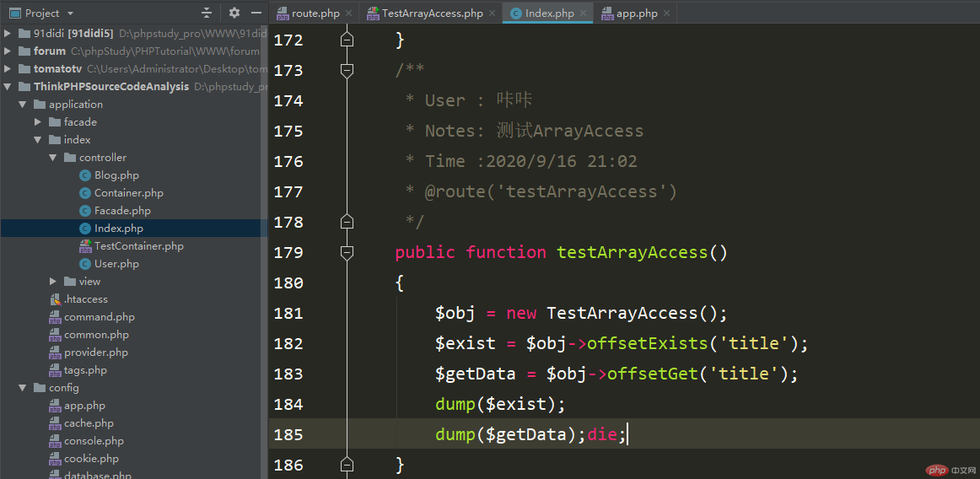Viewport: 980px width, 479px height.
Task: Click fold end marker at line 186
Action: pyautogui.click(x=347, y=465)
